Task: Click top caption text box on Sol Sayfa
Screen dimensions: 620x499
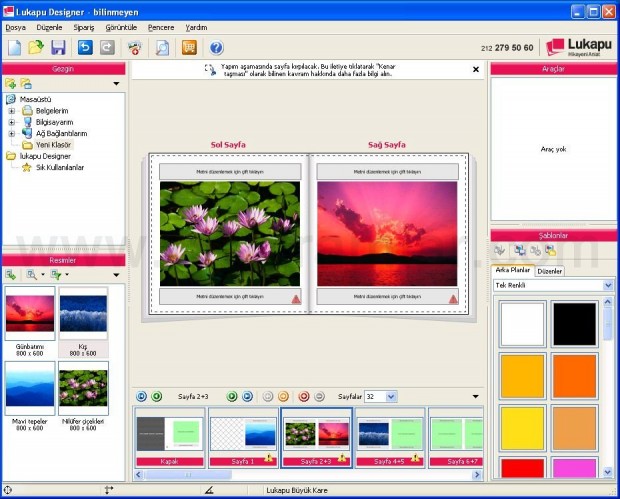Action: pos(230,172)
